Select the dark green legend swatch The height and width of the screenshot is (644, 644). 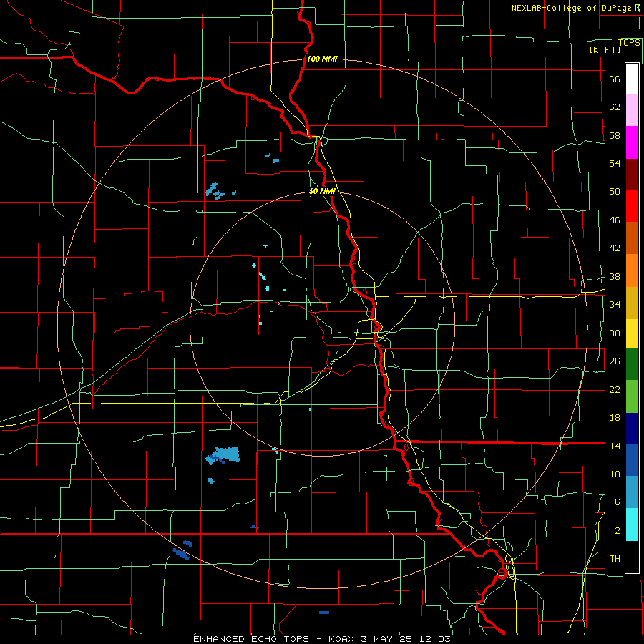(632, 364)
